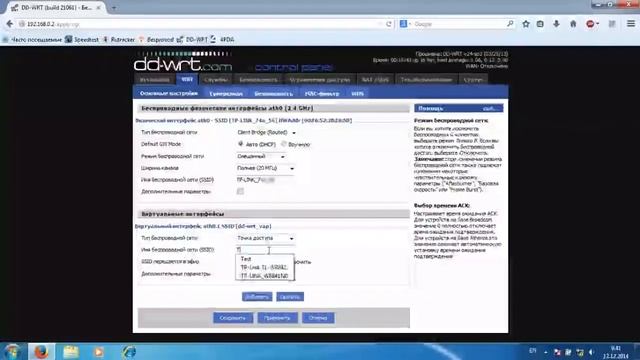Click the browser address bar showing 192.168.0.2
Image resolution: width=640 pixels, height=360 pixels.
200,24
